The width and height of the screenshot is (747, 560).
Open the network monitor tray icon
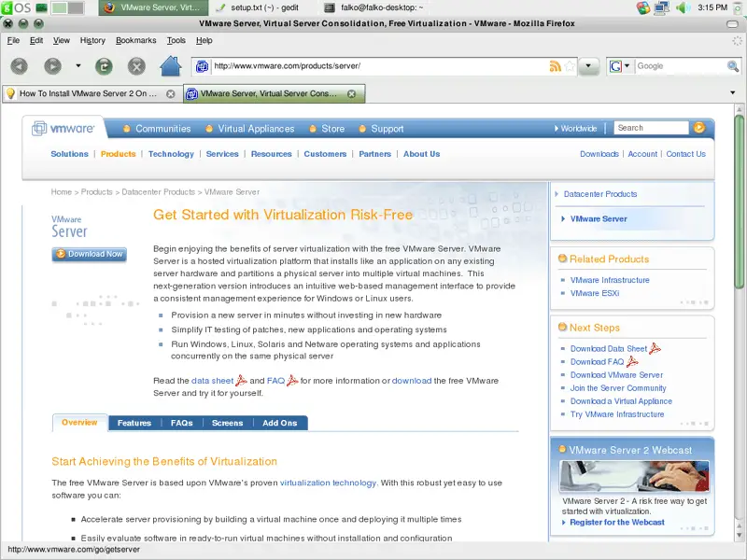[662, 7]
